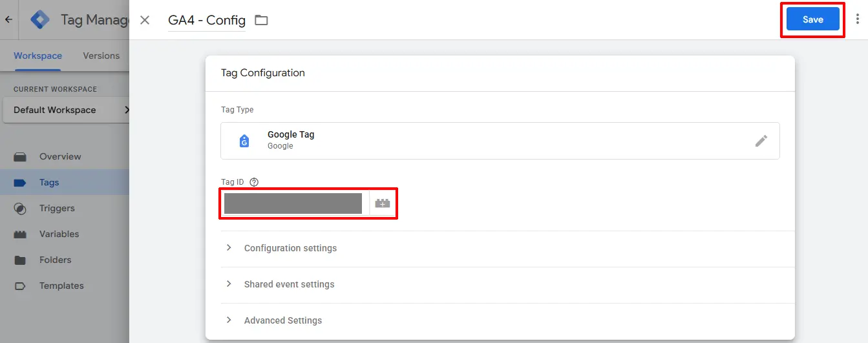Edit the GA4 - Config tag name
Screen dimensions: 868x343
tap(207, 20)
